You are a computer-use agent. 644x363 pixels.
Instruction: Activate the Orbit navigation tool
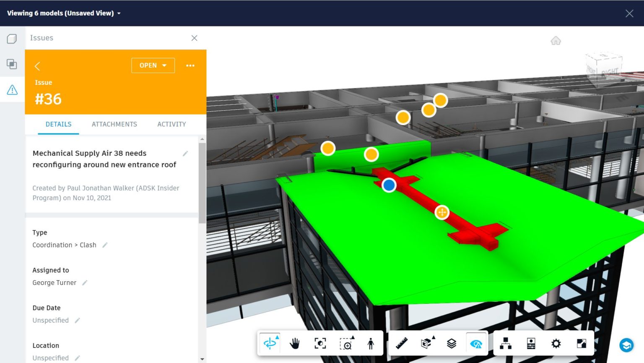pos(270,343)
